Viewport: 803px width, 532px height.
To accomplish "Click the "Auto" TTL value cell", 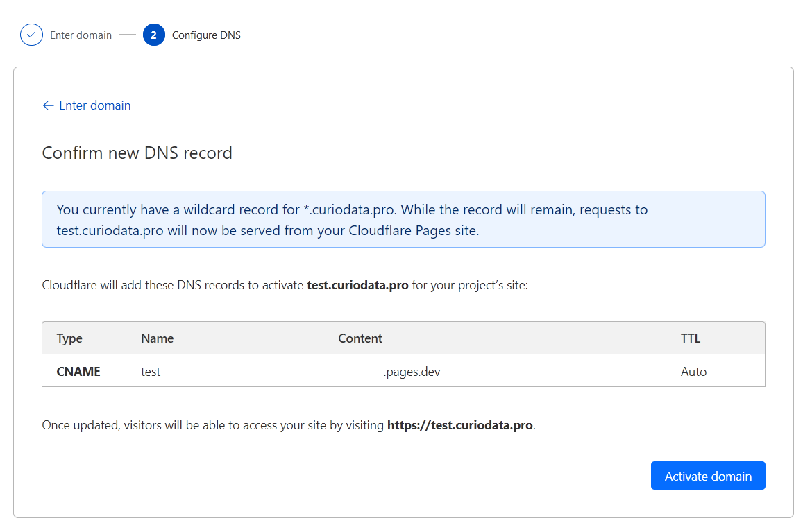I will click(693, 372).
